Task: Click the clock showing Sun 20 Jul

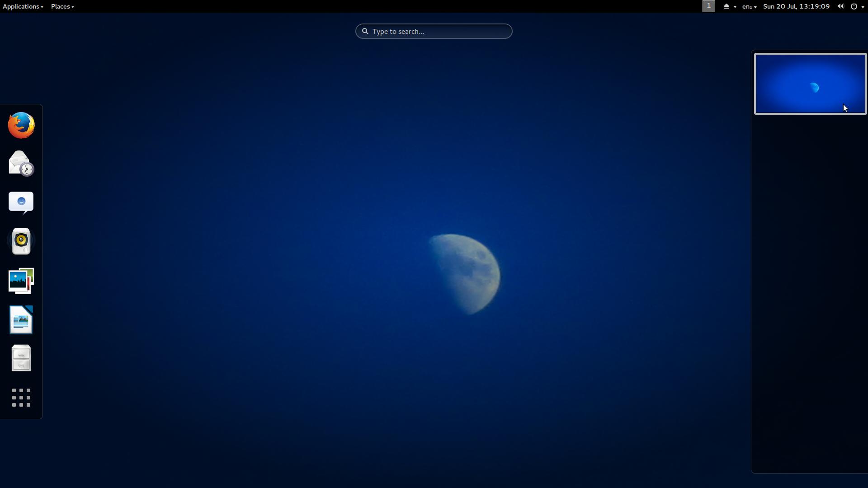Action: (796, 6)
